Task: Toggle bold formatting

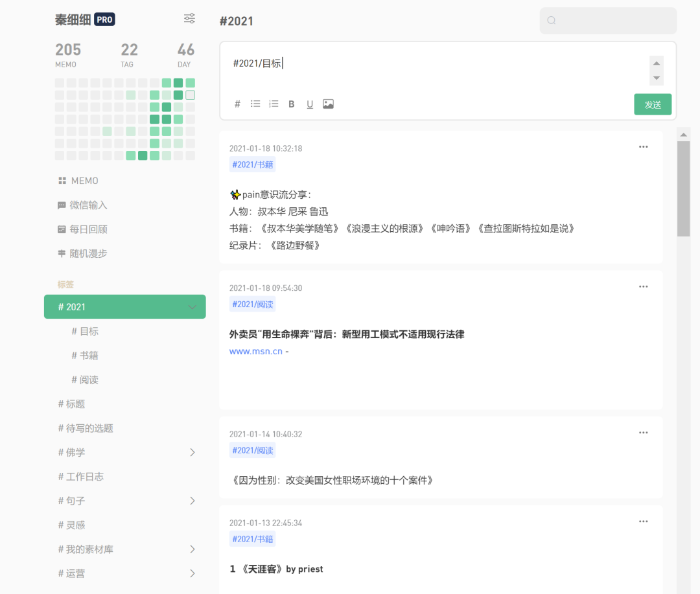Action: point(292,104)
